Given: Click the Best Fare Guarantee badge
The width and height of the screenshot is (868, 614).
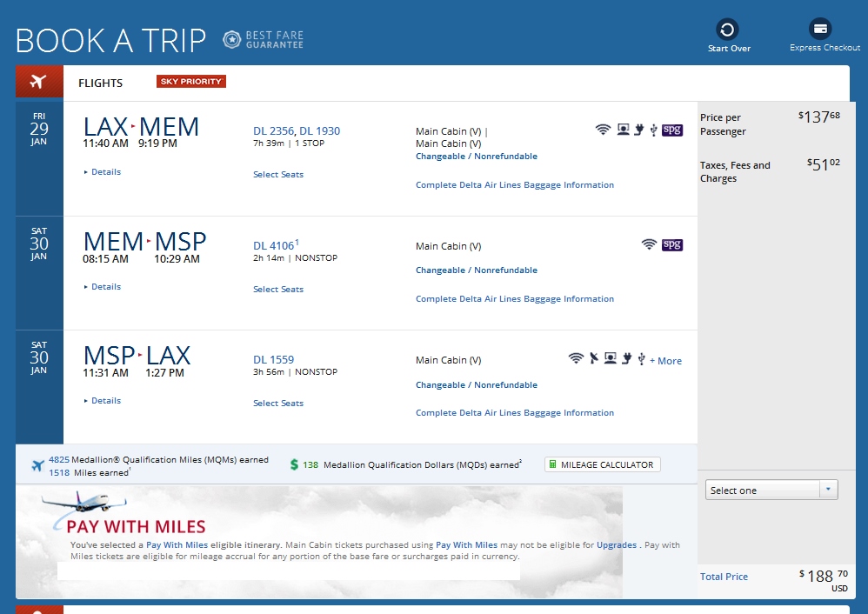Looking at the screenshot, I should (264, 39).
